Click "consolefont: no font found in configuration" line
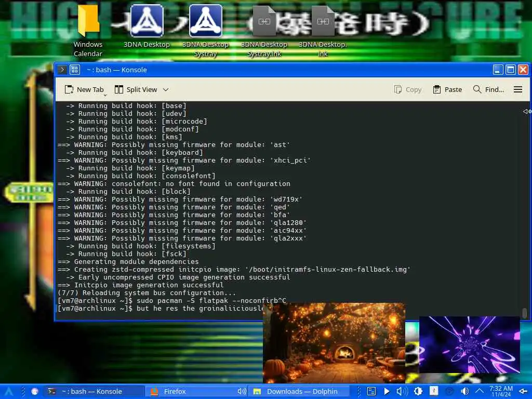Viewport: 532px width, 399px height. tap(174, 183)
